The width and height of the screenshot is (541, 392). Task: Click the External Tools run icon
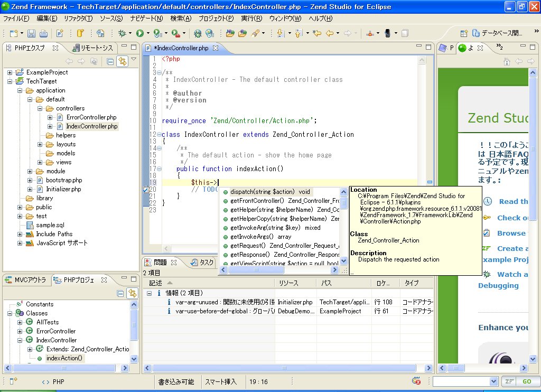[x=175, y=33]
